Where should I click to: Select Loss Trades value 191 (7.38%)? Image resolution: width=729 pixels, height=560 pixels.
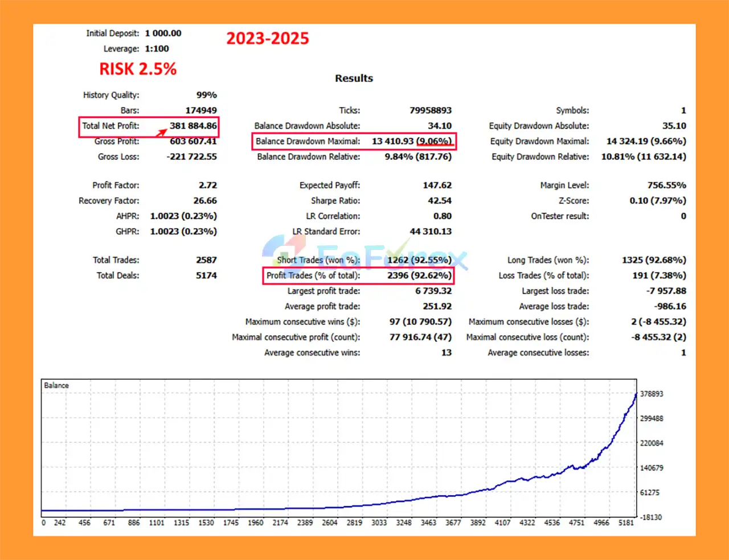659,275
